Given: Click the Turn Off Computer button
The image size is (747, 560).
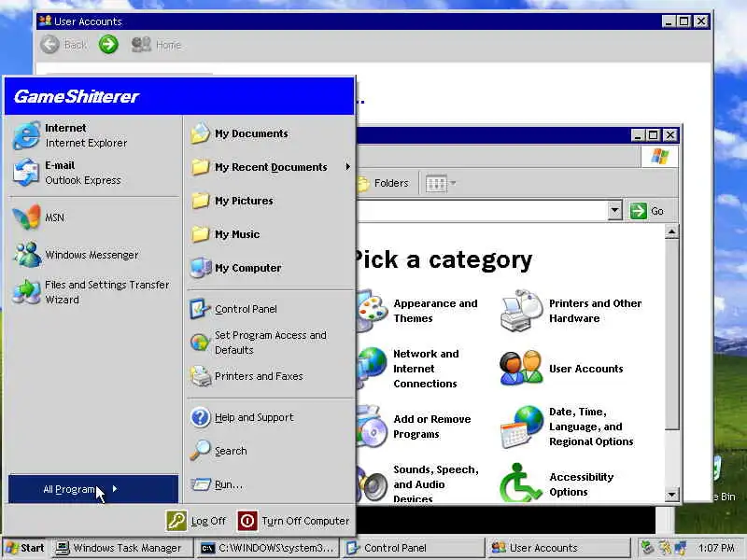Looking at the screenshot, I should pyautogui.click(x=294, y=521).
